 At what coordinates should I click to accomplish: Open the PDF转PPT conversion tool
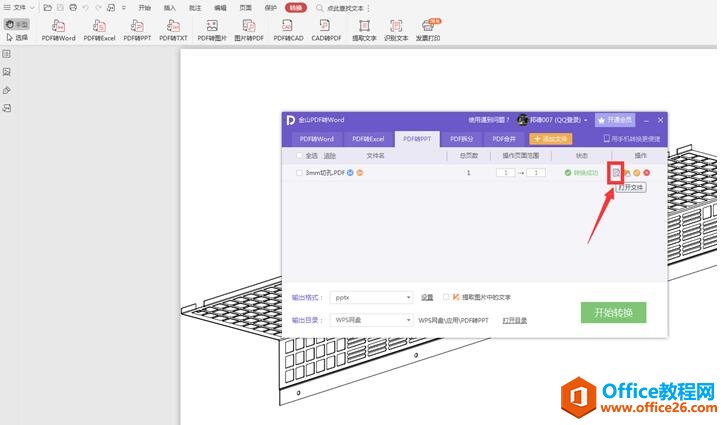137,30
